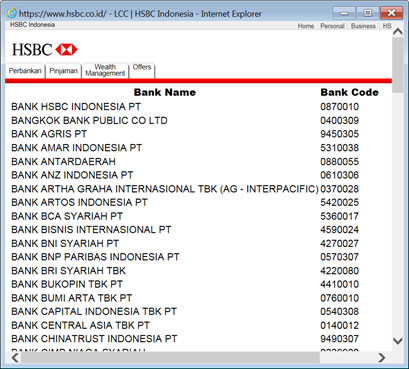Viewport: 409px width, 369px height.
Task: Select BANK BCA SYARIAH PT entry
Action: [67, 216]
